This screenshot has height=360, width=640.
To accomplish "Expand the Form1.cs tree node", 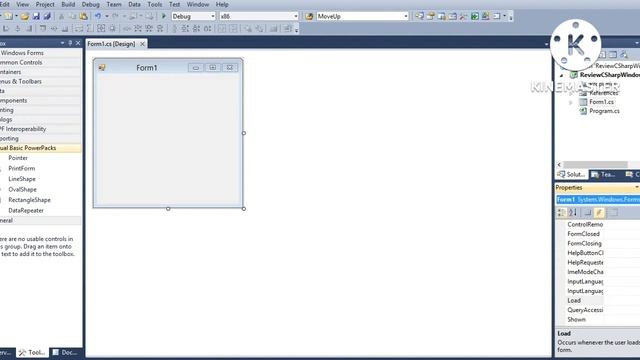I will coord(571,102).
